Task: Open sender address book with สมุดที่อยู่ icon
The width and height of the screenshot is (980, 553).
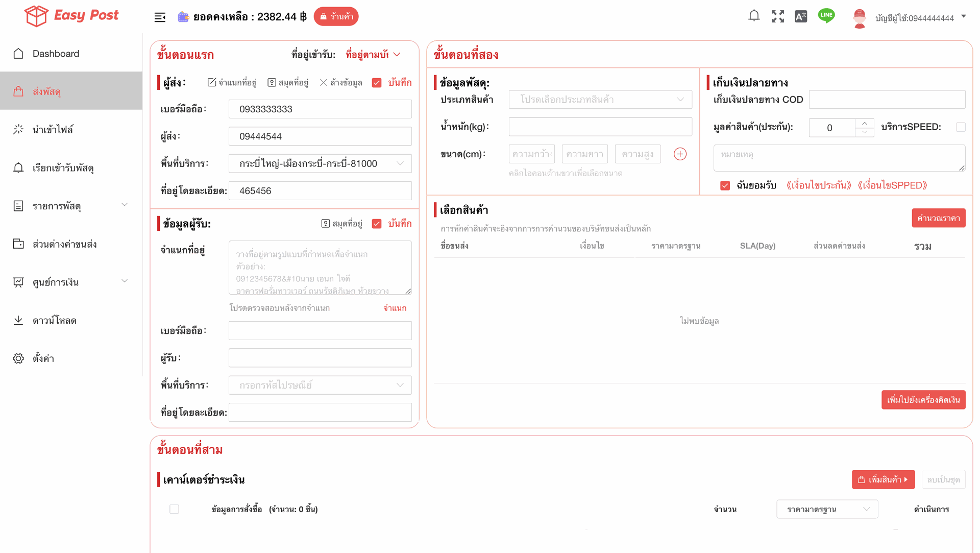Action: pyautogui.click(x=272, y=82)
